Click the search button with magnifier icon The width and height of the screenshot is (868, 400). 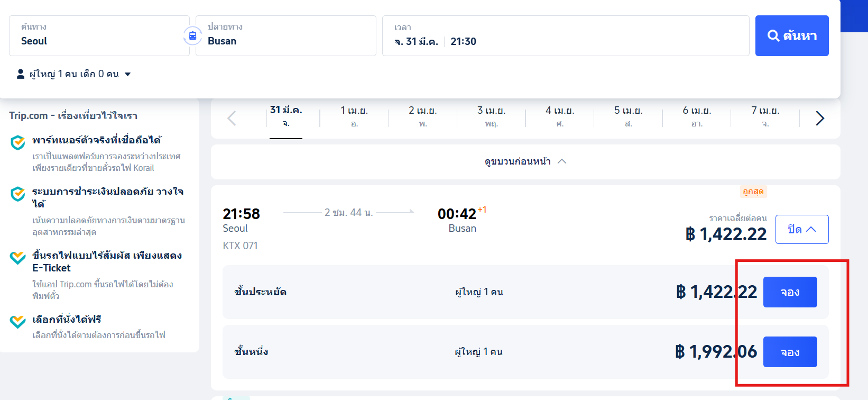point(791,36)
